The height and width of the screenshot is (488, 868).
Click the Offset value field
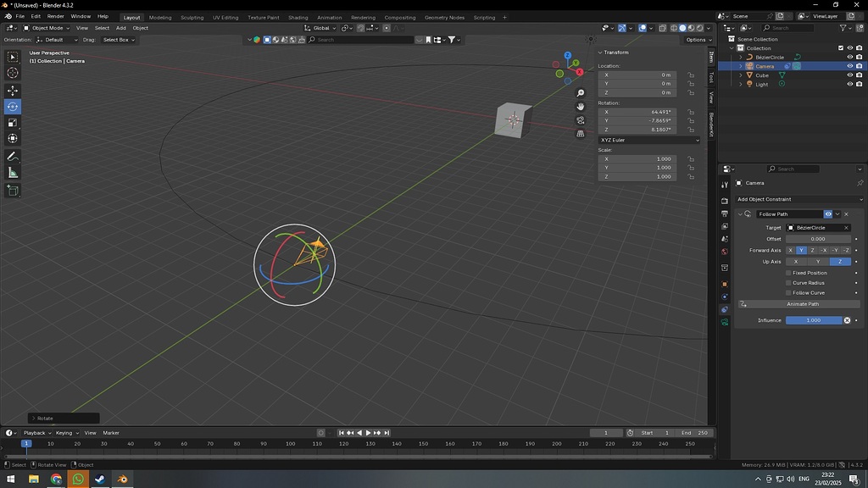click(x=818, y=239)
